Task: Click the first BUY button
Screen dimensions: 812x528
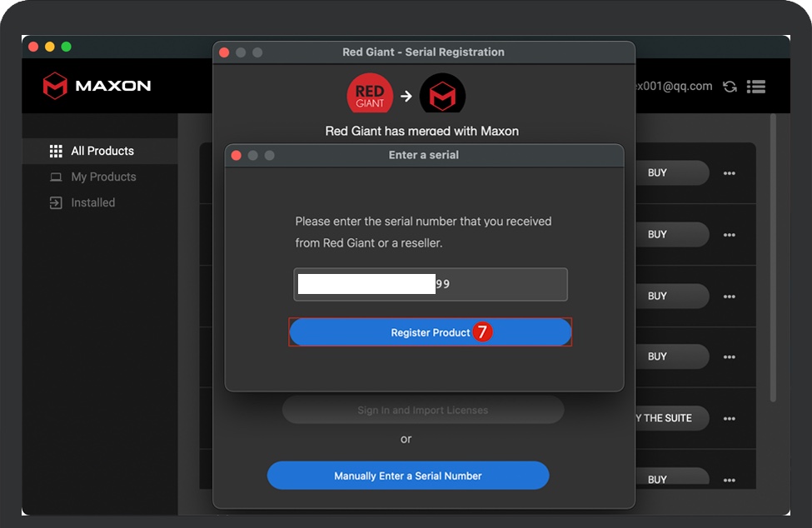Action: click(671, 173)
